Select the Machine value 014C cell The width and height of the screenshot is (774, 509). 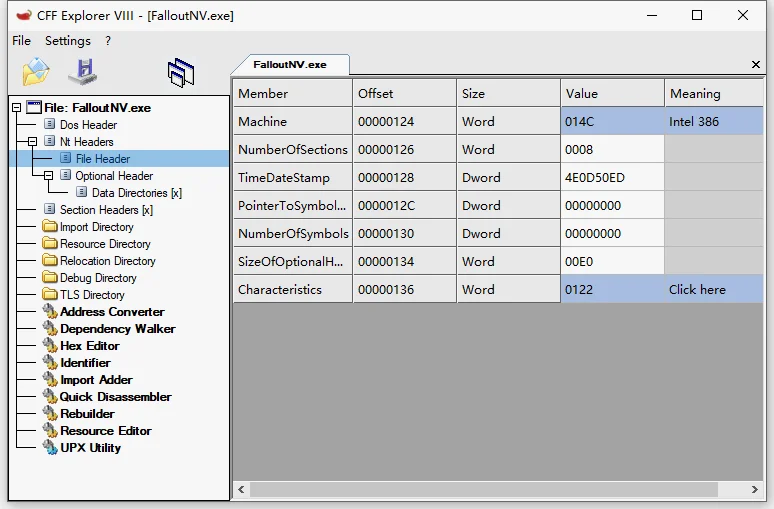(612, 121)
